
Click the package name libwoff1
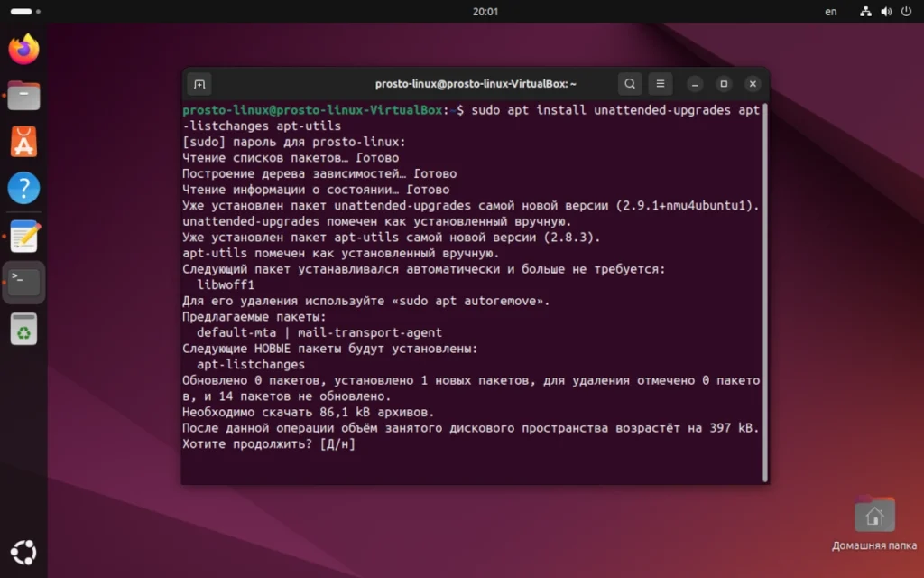coord(226,284)
